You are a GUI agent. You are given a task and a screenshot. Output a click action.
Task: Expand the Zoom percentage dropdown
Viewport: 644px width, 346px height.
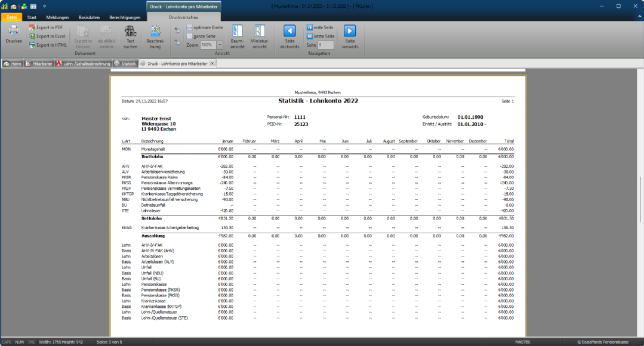(220, 45)
